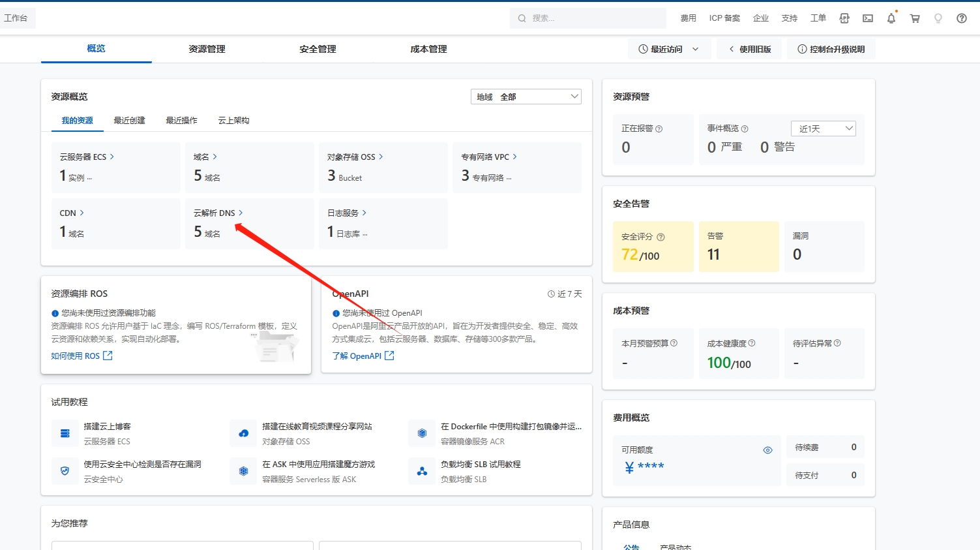This screenshot has width=980, height=550.
Task: Switch to the 资源管理 tab
Action: click(207, 49)
